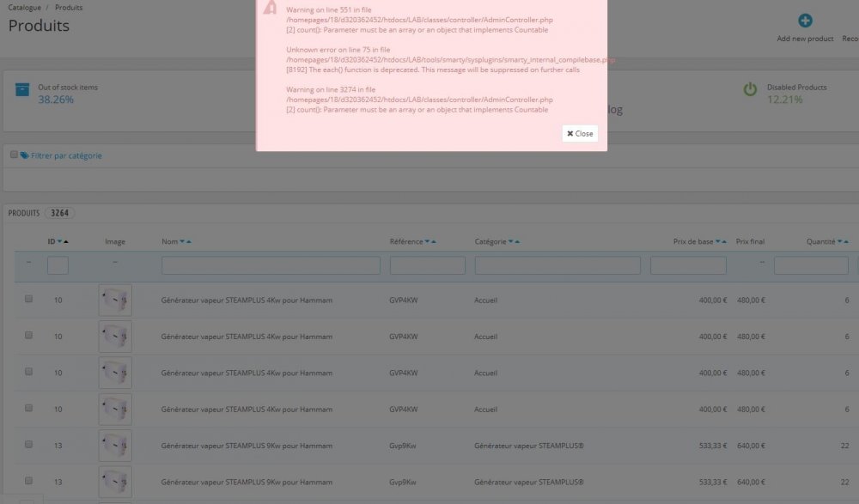Click the Out of stock items label
This screenshot has width=859, height=504.
tap(68, 88)
